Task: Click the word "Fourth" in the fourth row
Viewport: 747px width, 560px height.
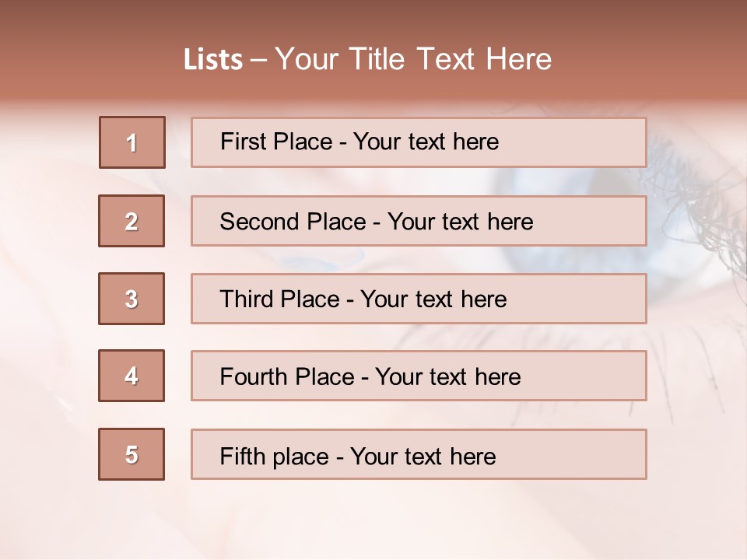Action: (254, 376)
